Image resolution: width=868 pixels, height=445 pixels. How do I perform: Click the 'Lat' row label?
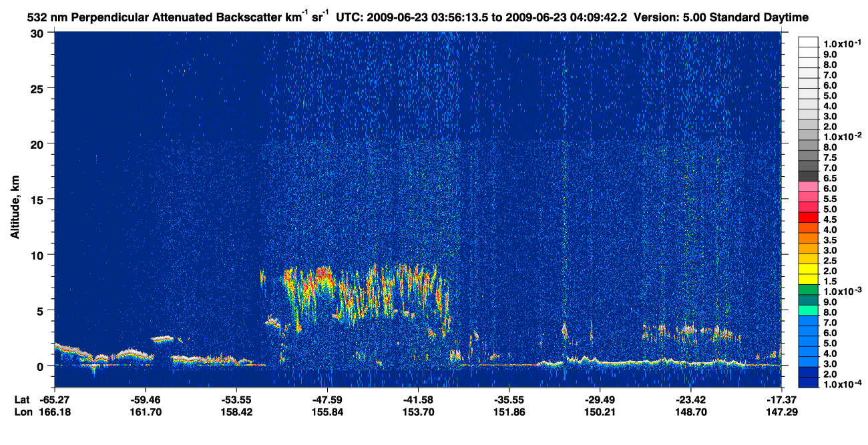click(21, 399)
